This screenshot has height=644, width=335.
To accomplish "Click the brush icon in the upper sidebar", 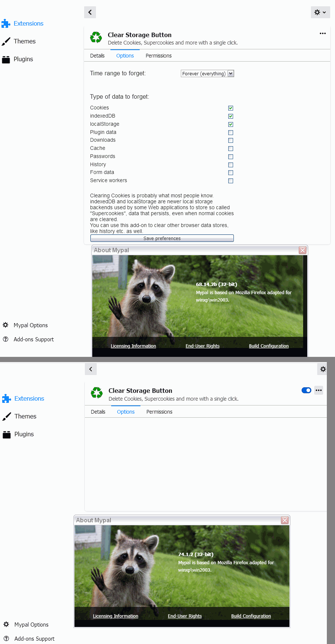I will tap(6, 42).
